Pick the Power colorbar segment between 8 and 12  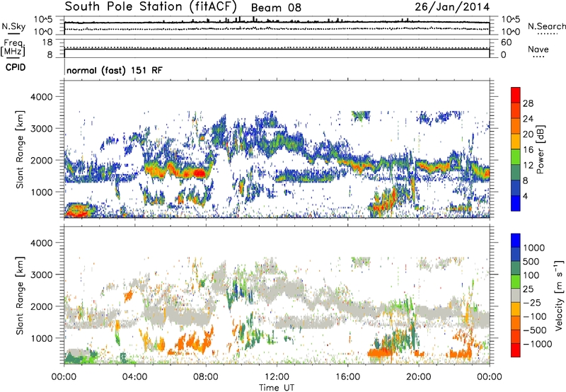tap(516, 172)
